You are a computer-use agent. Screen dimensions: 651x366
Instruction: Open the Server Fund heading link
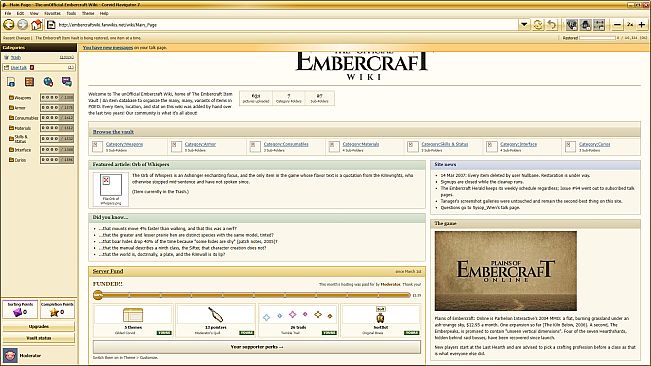pos(108,271)
